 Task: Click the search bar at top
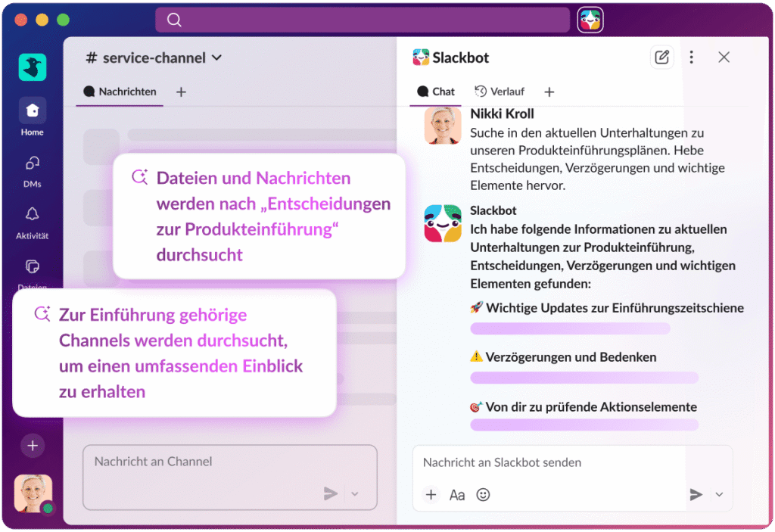pyautogui.click(x=363, y=20)
